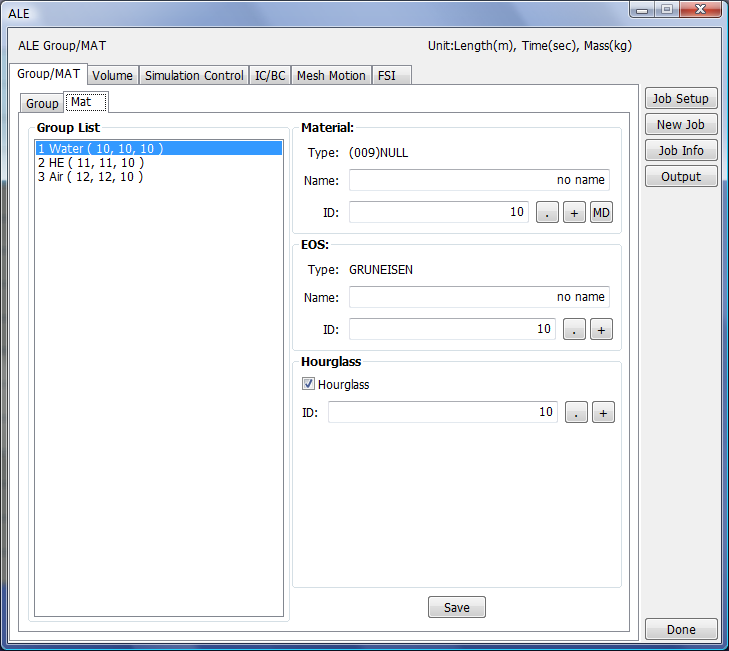
Task: Click the EOS Name input field
Action: tap(479, 297)
